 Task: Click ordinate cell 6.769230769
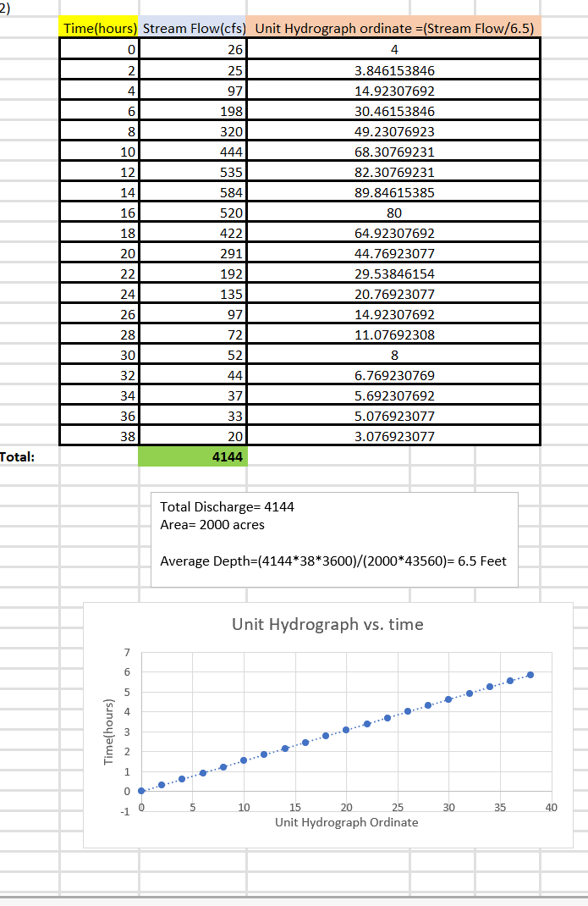[x=394, y=376]
